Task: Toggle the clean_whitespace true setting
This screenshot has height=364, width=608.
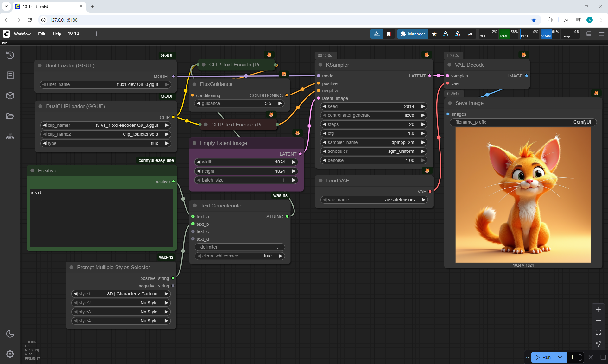Action: 239,256
